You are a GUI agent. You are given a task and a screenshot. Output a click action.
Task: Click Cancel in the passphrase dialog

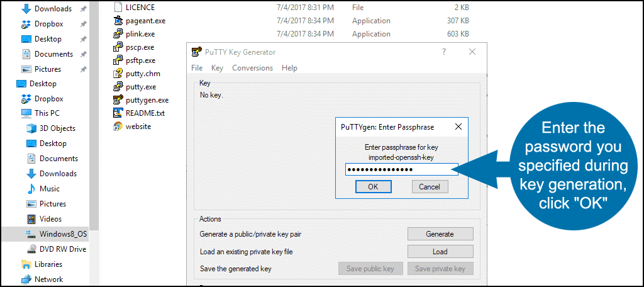coord(430,187)
